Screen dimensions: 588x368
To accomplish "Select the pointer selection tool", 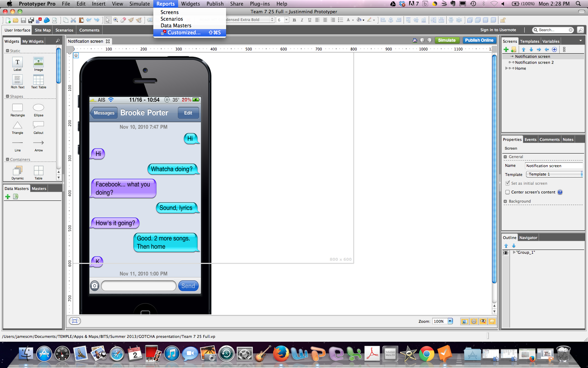I will [x=108, y=20].
